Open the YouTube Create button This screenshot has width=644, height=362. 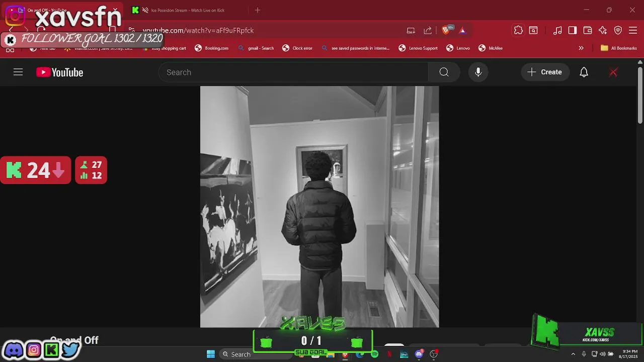point(545,72)
